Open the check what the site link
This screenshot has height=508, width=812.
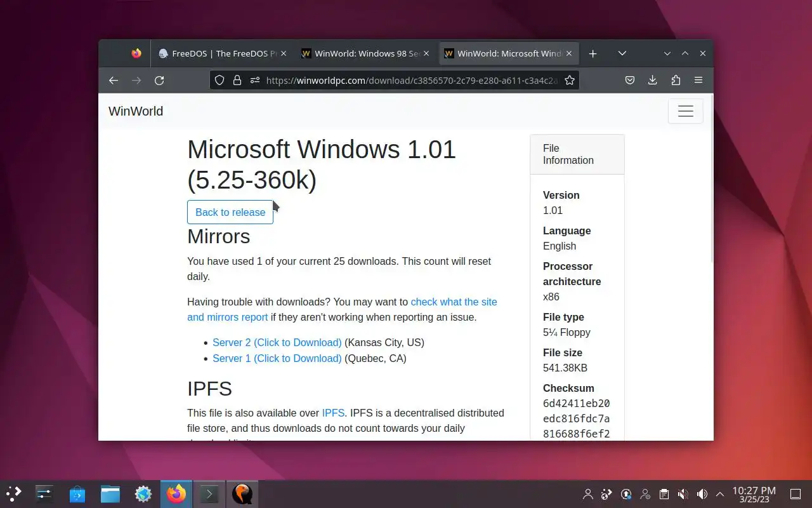pos(454,302)
